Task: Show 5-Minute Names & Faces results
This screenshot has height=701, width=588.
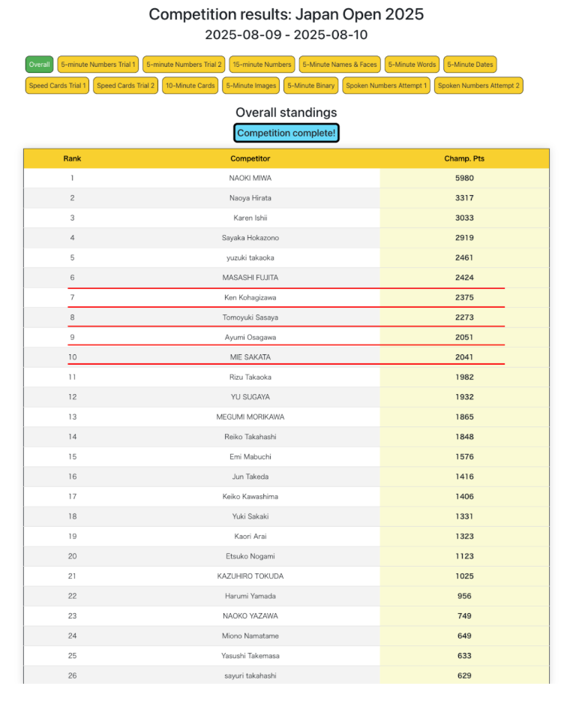Action: click(x=340, y=65)
